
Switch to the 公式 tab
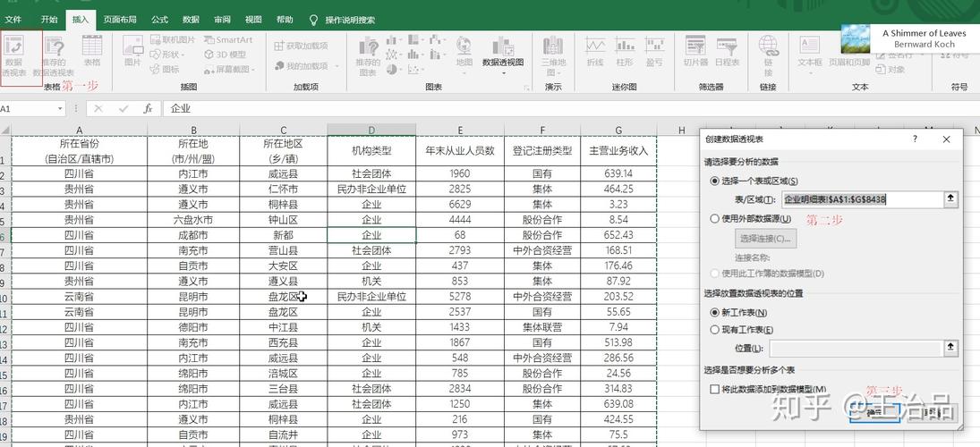159,20
